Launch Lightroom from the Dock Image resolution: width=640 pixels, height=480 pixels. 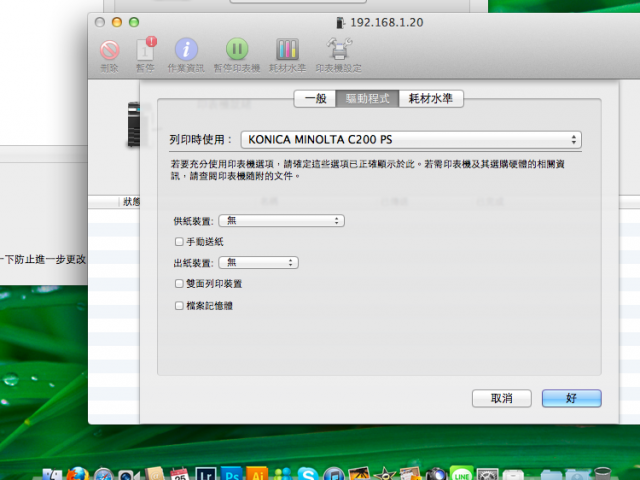(x=206, y=474)
